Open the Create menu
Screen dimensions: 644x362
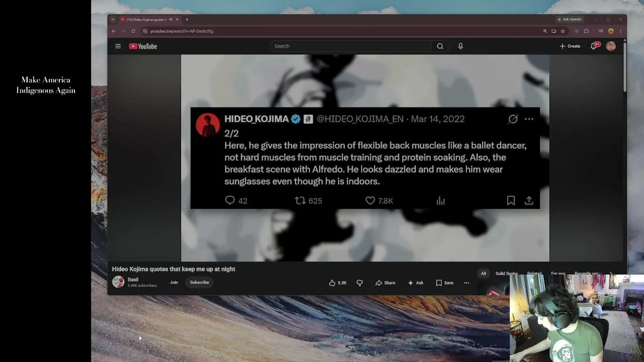[570, 46]
